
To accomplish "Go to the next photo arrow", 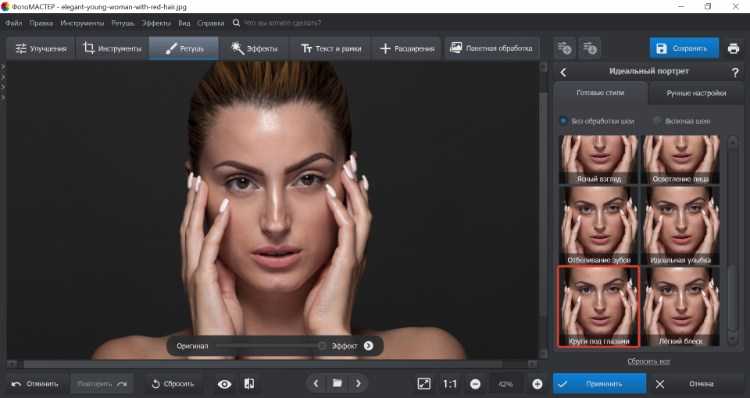I will [x=358, y=383].
